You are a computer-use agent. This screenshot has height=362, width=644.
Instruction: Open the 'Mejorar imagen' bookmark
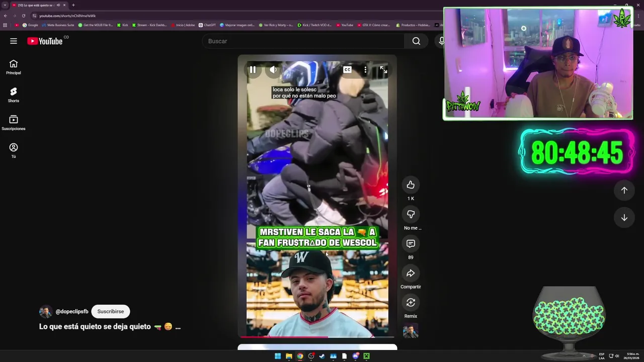coord(237,25)
